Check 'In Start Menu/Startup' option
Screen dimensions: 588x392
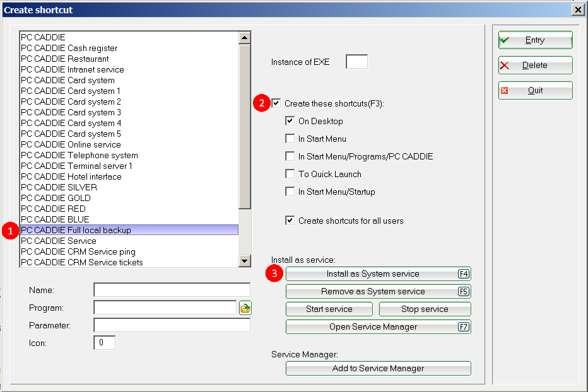pyautogui.click(x=290, y=192)
